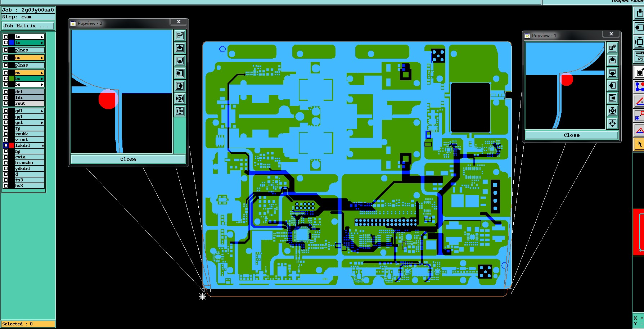Viewport: 644px width, 329px height.
Task: Pan up in Popview - 2
Action: [180, 48]
